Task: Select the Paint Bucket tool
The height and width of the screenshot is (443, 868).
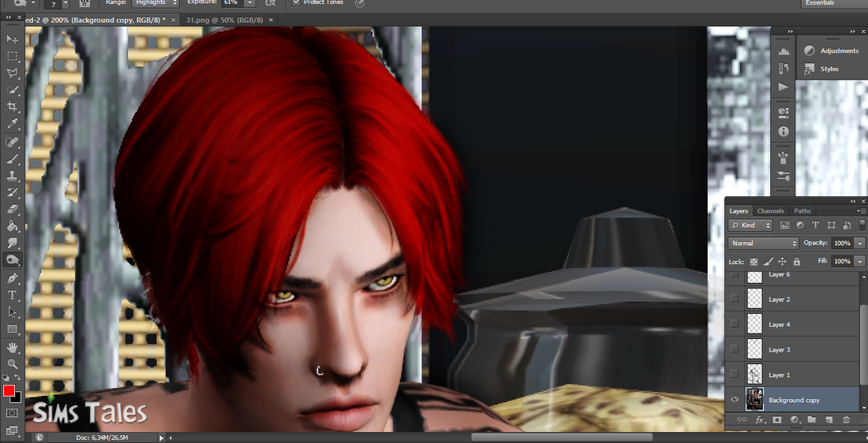Action: tap(12, 226)
